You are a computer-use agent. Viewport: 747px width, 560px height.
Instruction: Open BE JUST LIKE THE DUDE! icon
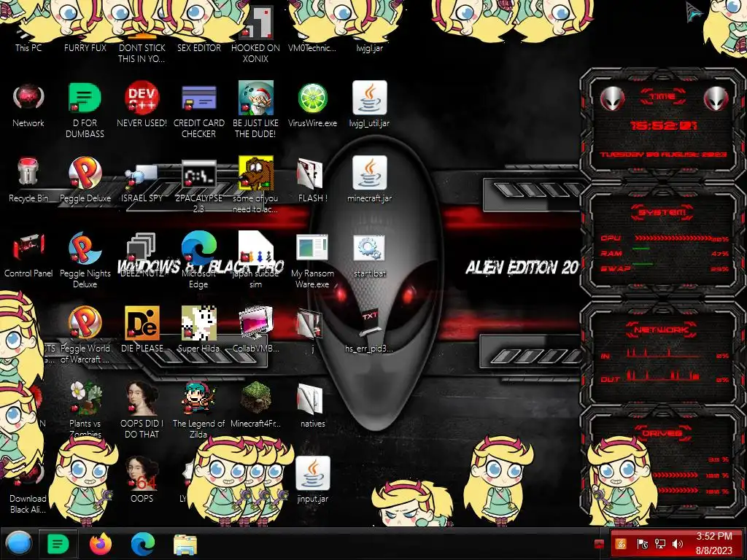pyautogui.click(x=256, y=98)
